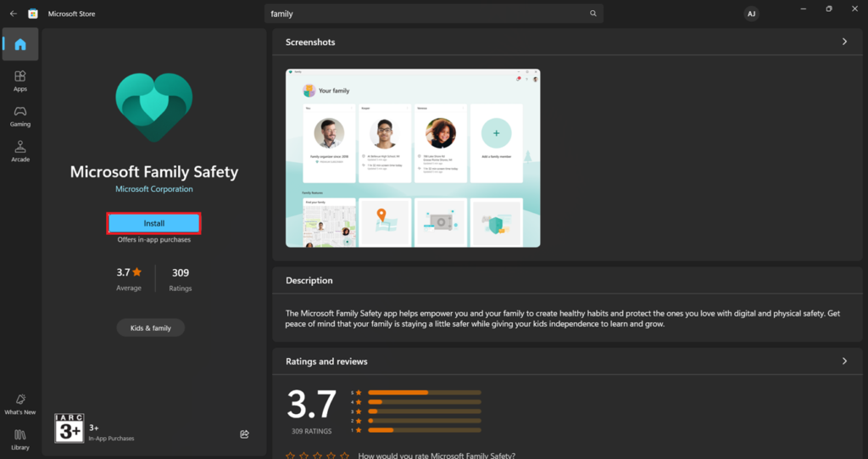Click the Microsoft Family Safety title

point(154,172)
